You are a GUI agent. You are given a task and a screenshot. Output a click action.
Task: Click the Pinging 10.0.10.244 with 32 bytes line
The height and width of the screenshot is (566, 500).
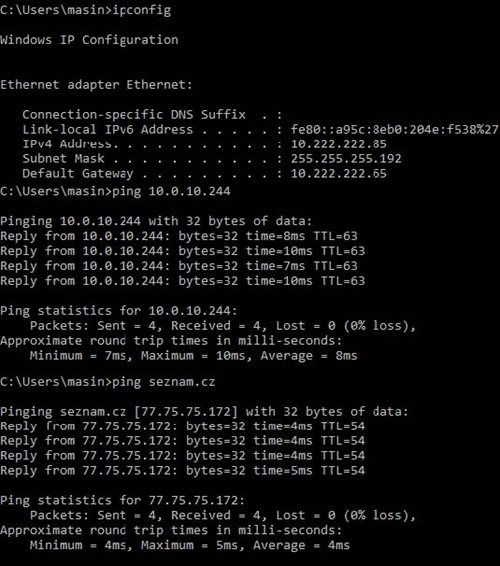pyautogui.click(x=156, y=221)
